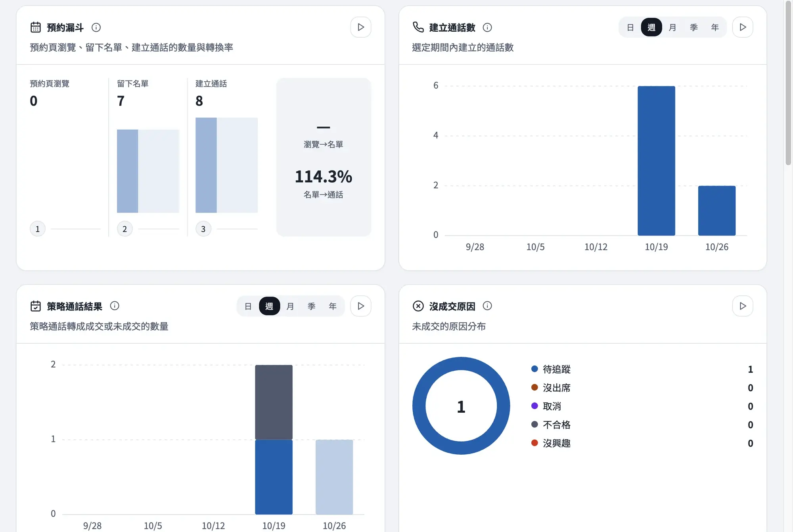Switch 策略通話結果 chart to 週 view
This screenshot has height=532, width=793.
(270, 306)
